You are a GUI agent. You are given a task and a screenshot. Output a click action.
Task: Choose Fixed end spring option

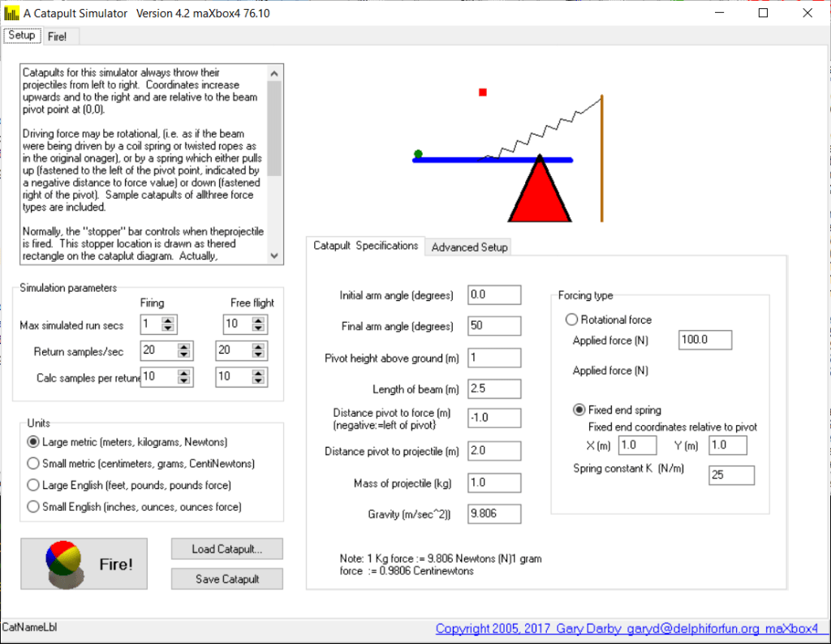tap(579, 410)
